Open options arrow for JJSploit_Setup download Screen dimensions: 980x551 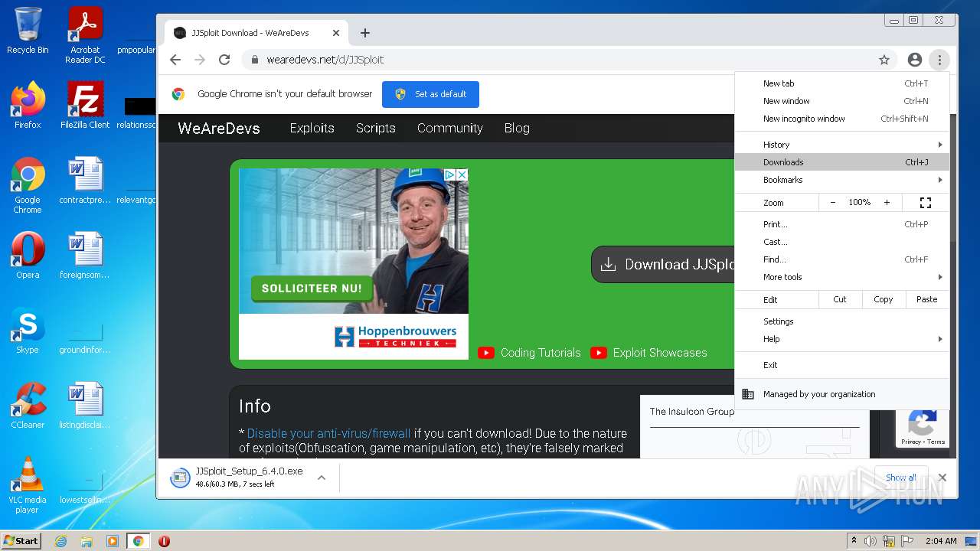pos(322,478)
